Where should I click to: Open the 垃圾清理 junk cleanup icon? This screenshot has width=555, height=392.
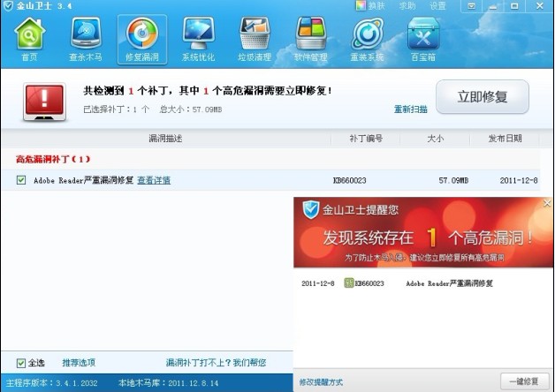[255, 37]
